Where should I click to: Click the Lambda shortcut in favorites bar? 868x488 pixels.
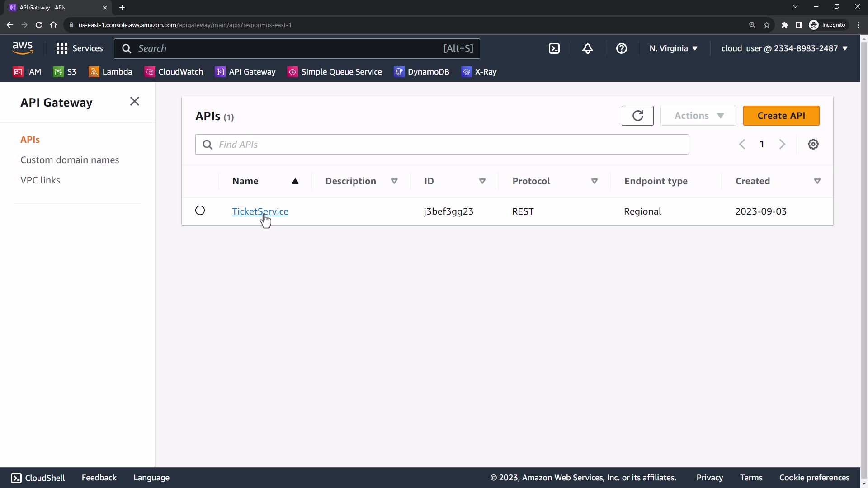click(111, 72)
